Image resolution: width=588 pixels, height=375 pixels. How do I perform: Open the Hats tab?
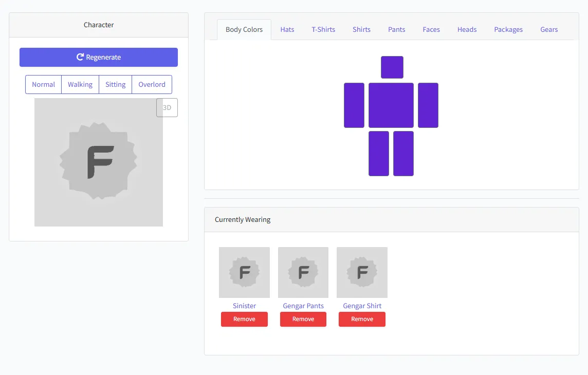click(x=287, y=30)
